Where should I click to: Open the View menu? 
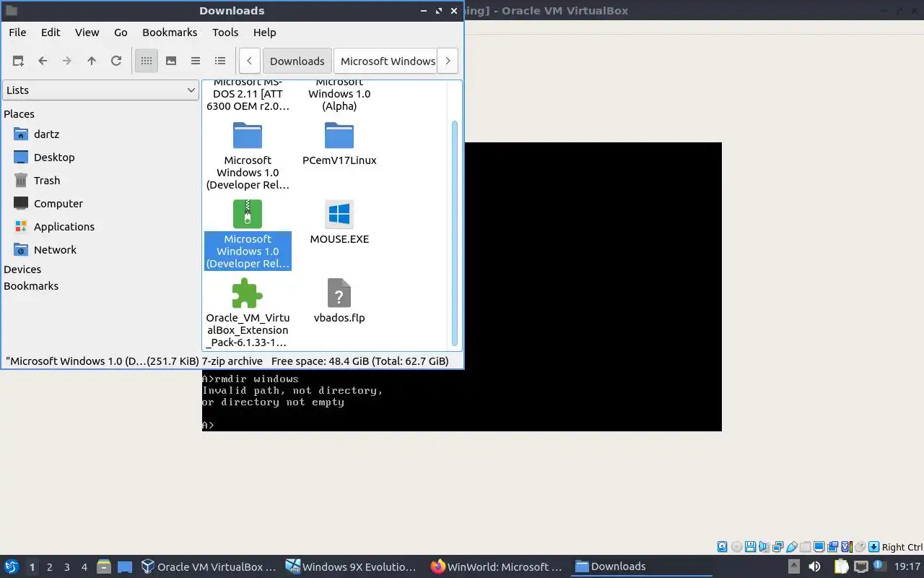point(87,32)
